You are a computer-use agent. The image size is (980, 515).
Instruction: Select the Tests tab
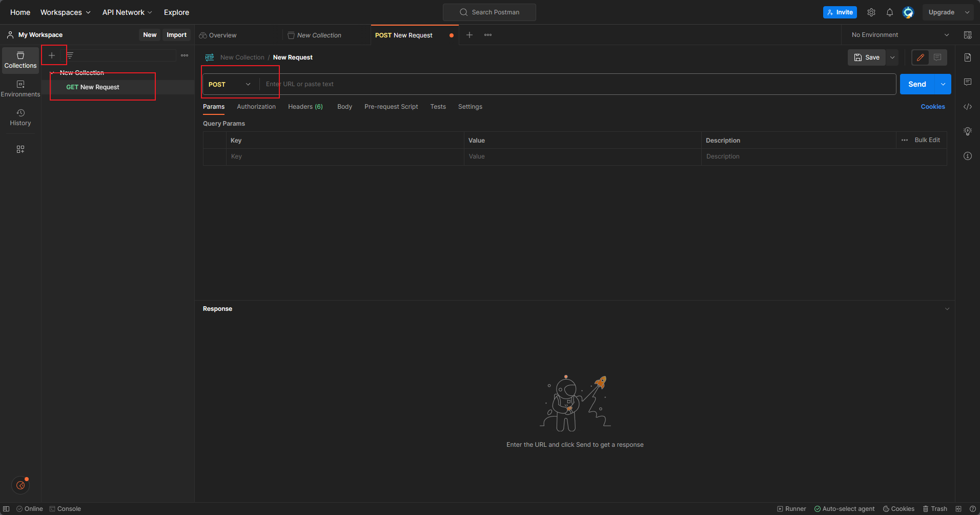click(438, 107)
